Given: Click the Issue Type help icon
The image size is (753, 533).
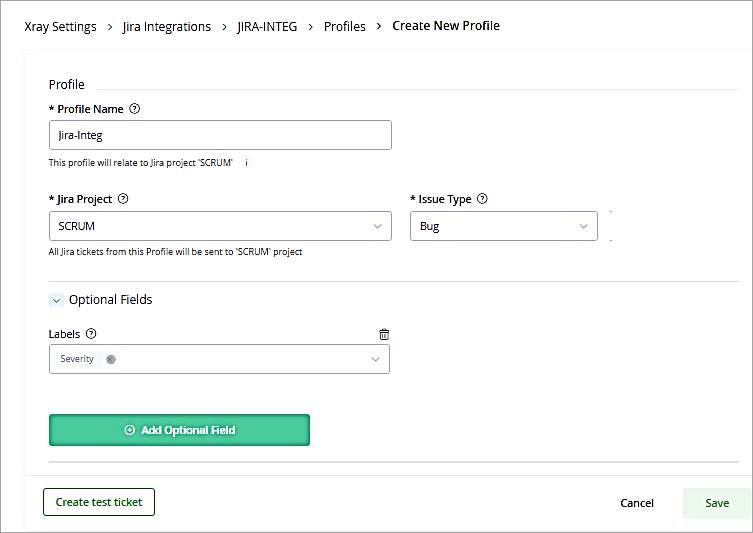Looking at the screenshot, I should click(x=482, y=199).
